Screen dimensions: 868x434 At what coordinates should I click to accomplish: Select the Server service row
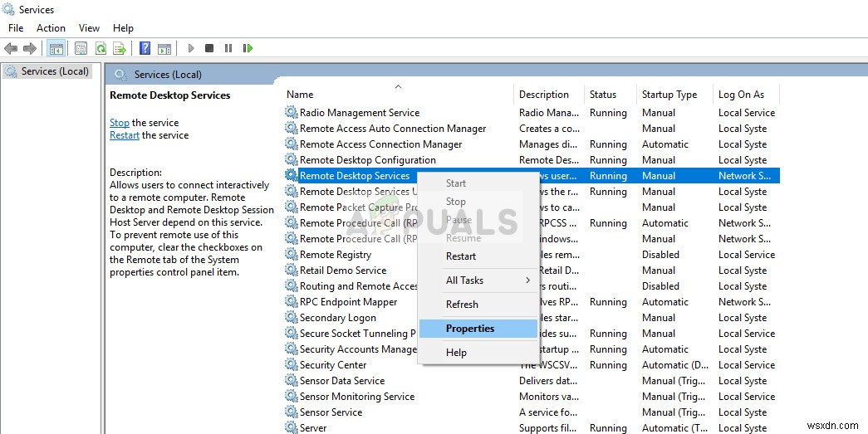(532, 428)
